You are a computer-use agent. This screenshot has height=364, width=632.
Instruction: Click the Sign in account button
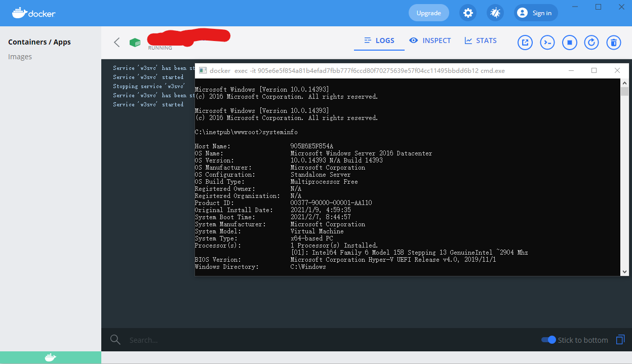(536, 13)
